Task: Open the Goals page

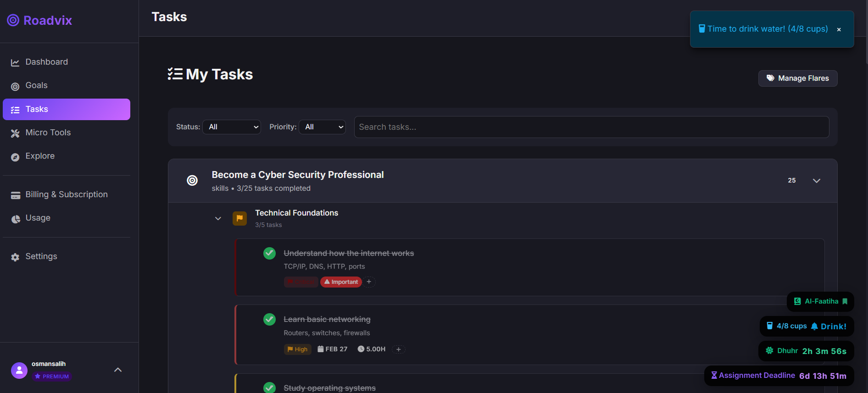Action: pos(67,85)
